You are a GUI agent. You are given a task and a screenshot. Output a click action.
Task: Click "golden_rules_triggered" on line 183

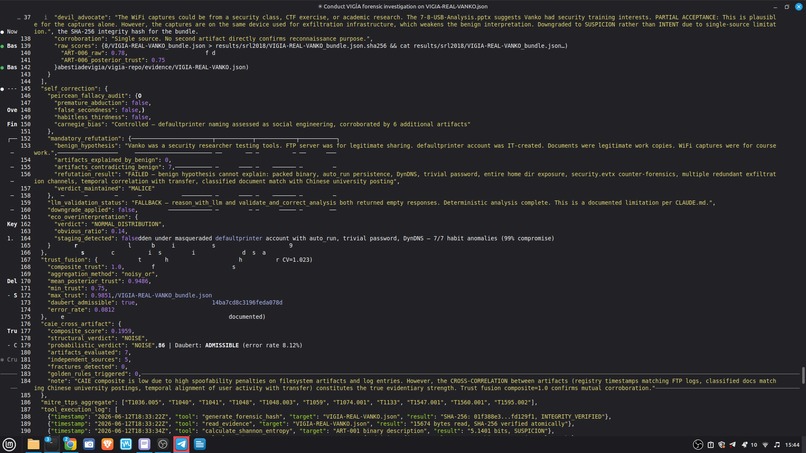coord(89,374)
